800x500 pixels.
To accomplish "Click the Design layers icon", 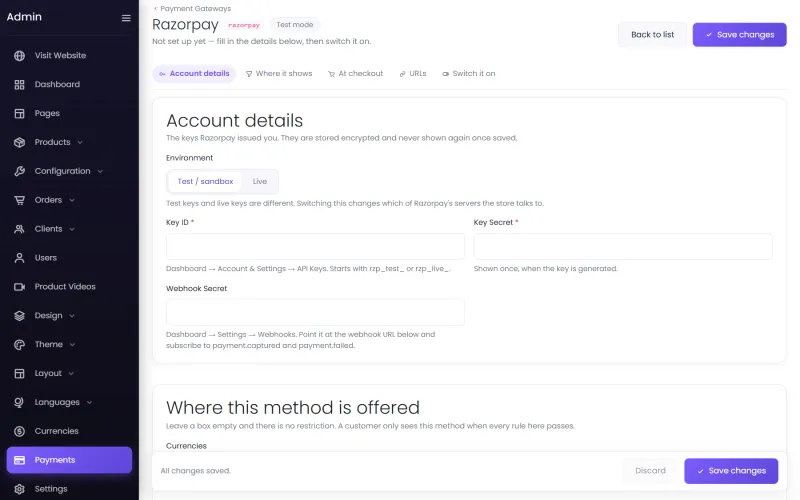I will (x=19, y=316).
